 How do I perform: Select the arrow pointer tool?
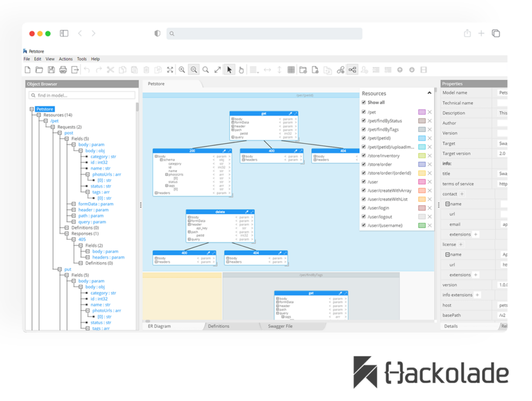[229, 70]
